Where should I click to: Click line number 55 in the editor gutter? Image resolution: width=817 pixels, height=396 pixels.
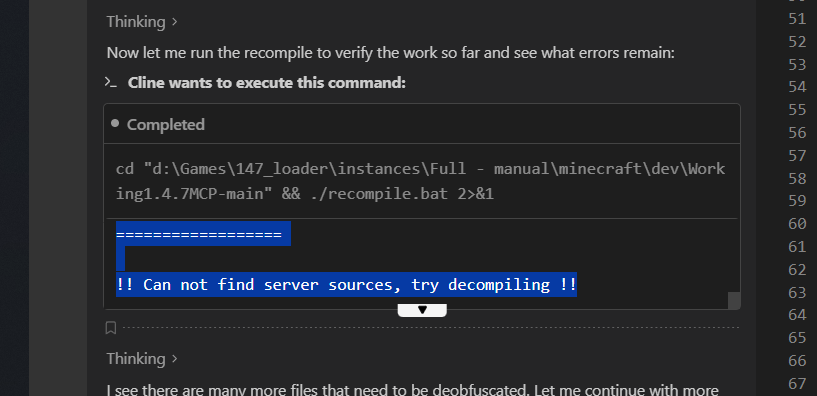(x=797, y=109)
